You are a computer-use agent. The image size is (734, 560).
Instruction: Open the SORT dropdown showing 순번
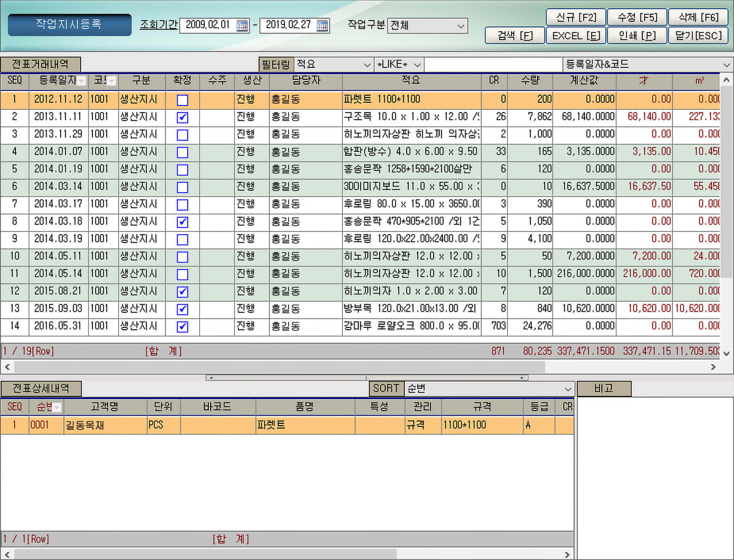[x=489, y=389]
